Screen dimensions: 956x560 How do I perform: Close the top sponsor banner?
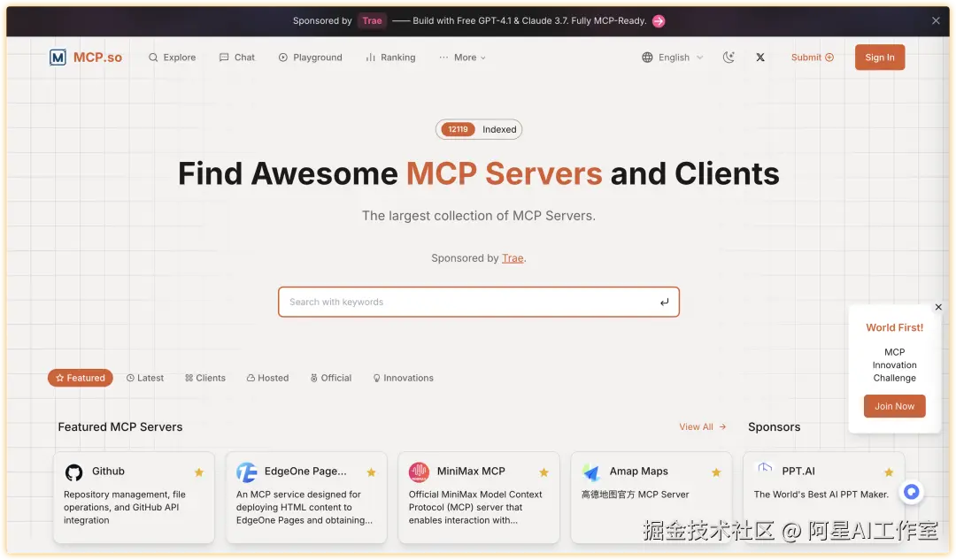pos(936,20)
